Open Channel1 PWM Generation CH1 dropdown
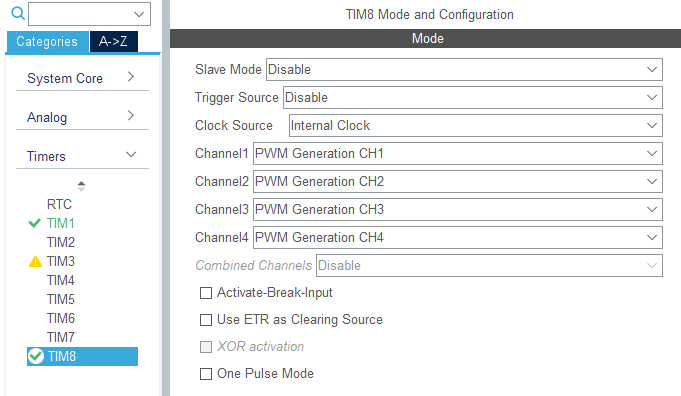The height and width of the screenshot is (396, 681). [458, 153]
